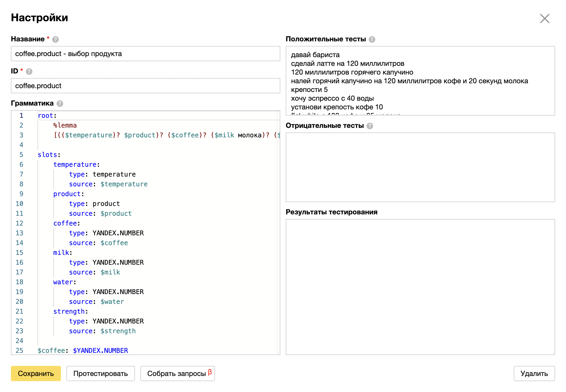Click the help icon beside Грамматика
This screenshot has height=392, width=566.
(x=60, y=104)
